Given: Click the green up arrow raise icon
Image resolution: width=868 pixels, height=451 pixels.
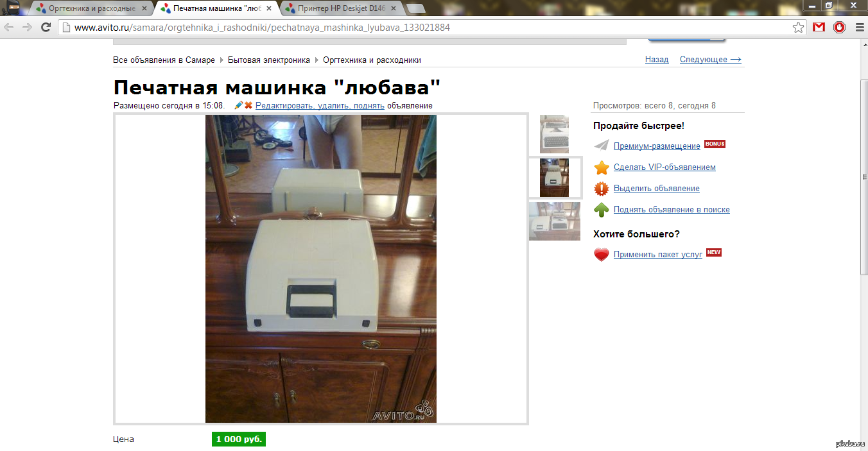Looking at the screenshot, I should click(x=601, y=210).
